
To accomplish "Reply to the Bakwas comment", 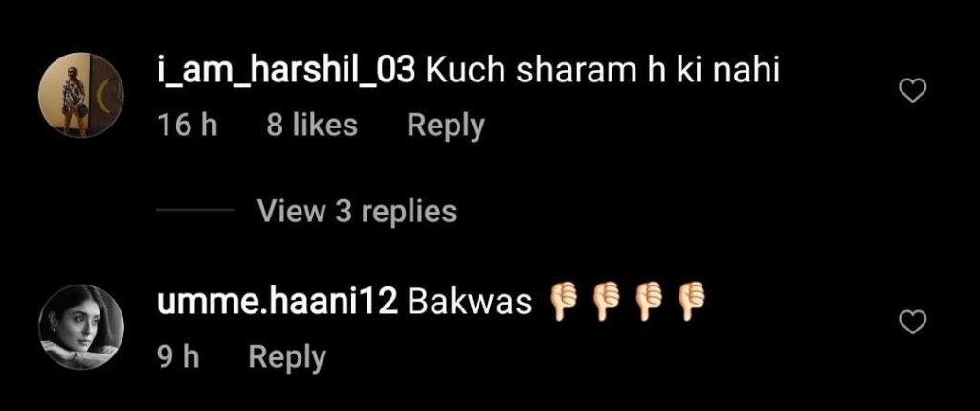I will [287, 357].
